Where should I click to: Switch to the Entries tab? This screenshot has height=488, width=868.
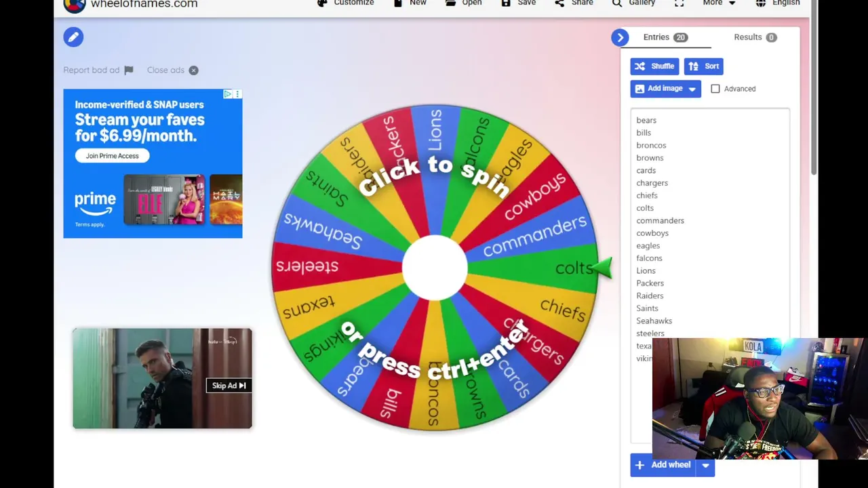(665, 37)
